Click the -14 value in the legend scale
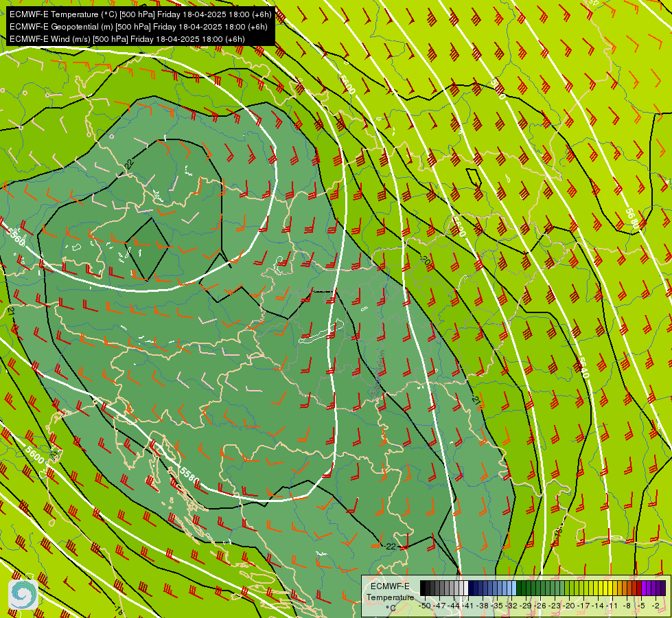 [x=598, y=606]
